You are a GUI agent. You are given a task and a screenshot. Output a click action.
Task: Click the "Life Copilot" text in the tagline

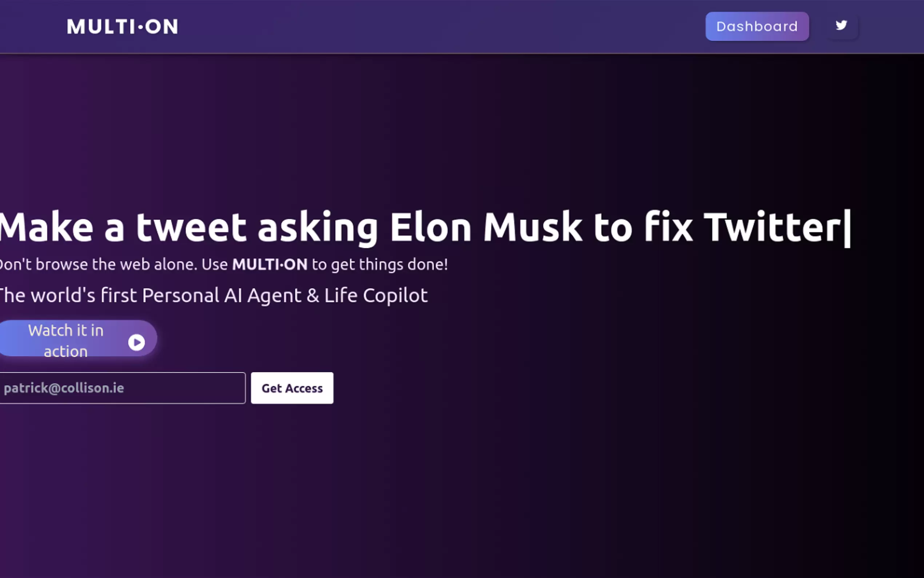[x=376, y=296]
